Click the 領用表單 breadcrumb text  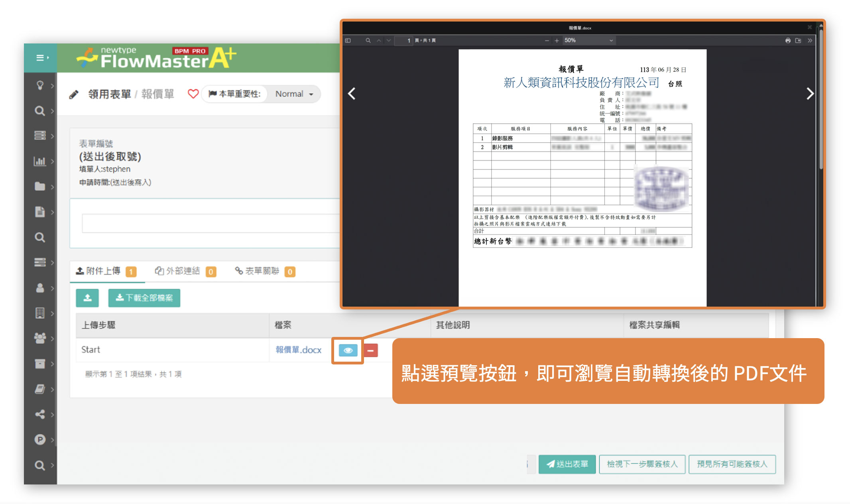point(110,94)
